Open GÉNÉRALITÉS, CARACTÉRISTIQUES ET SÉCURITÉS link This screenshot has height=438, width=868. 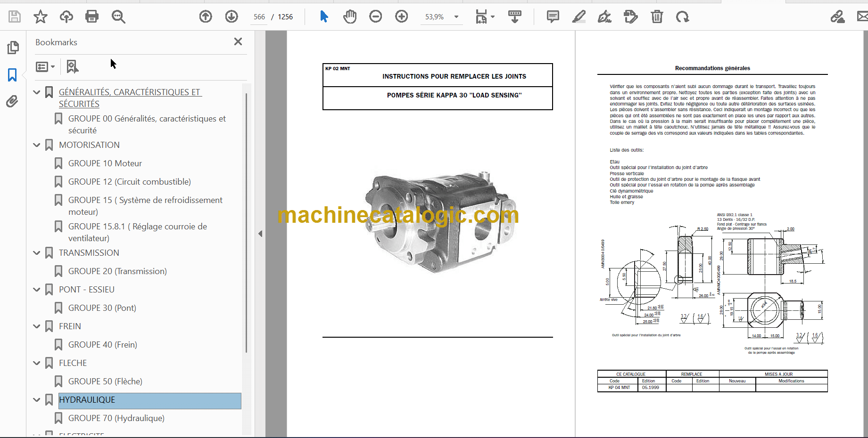coord(130,98)
